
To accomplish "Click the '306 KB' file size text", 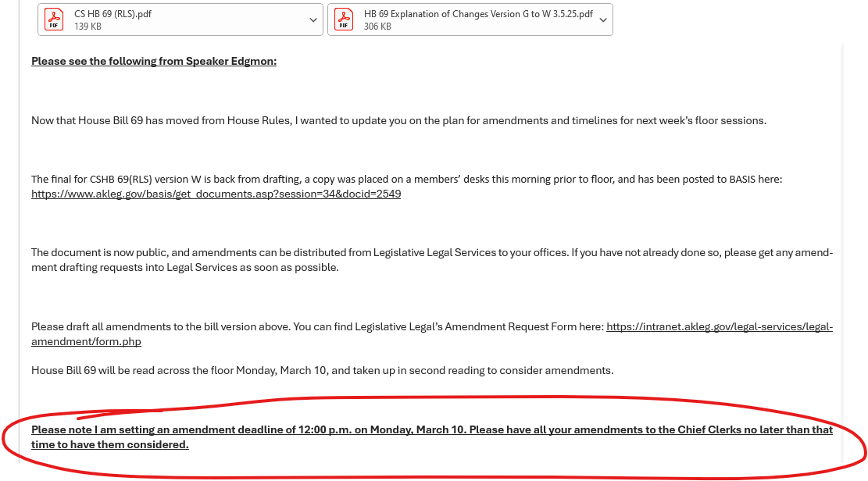I will click(x=377, y=27).
